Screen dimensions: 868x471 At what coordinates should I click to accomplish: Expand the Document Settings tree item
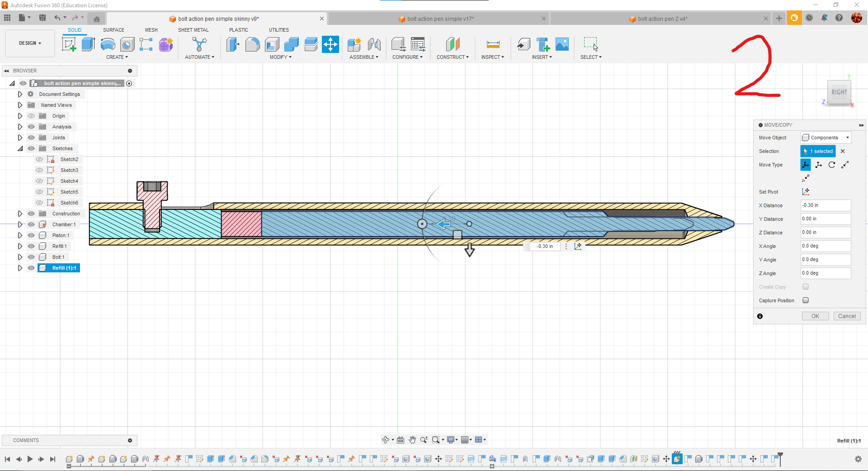19,94
